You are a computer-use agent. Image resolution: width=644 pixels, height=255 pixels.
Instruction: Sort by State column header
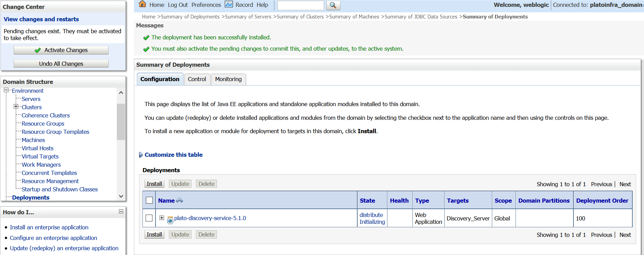(367, 201)
